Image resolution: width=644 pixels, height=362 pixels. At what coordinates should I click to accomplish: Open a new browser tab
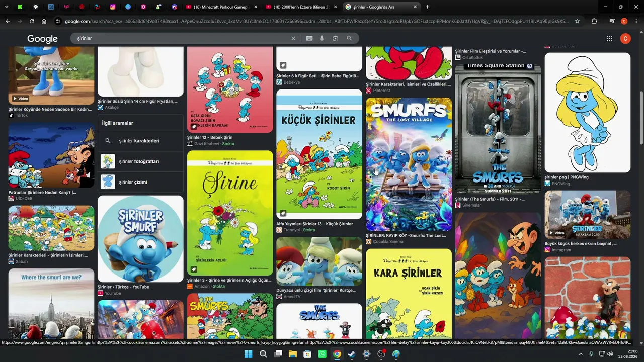point(427,7)
